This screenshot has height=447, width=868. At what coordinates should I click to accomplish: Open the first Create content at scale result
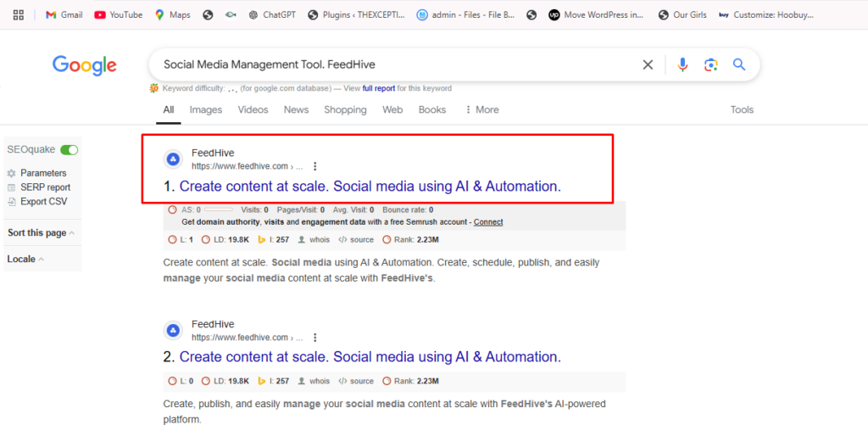coord(370,187)
